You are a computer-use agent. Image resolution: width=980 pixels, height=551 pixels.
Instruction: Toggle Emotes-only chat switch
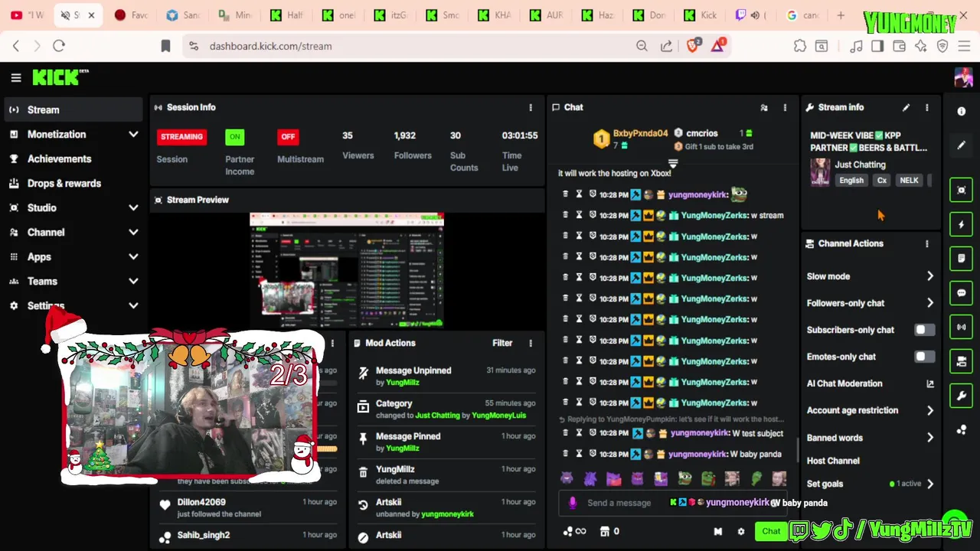pyautogui.click(x=924, y=357)
